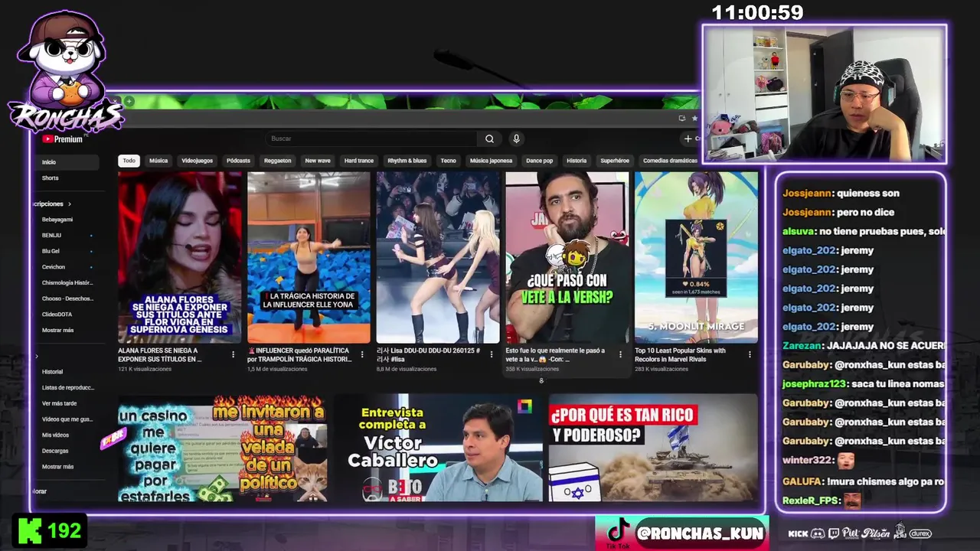Viewport: 980px width, 551px height.
Task: Open the Moonlit Mirage Marvel Rivals thumbnail
Action: pyautogui.click(x=696, y=257)
